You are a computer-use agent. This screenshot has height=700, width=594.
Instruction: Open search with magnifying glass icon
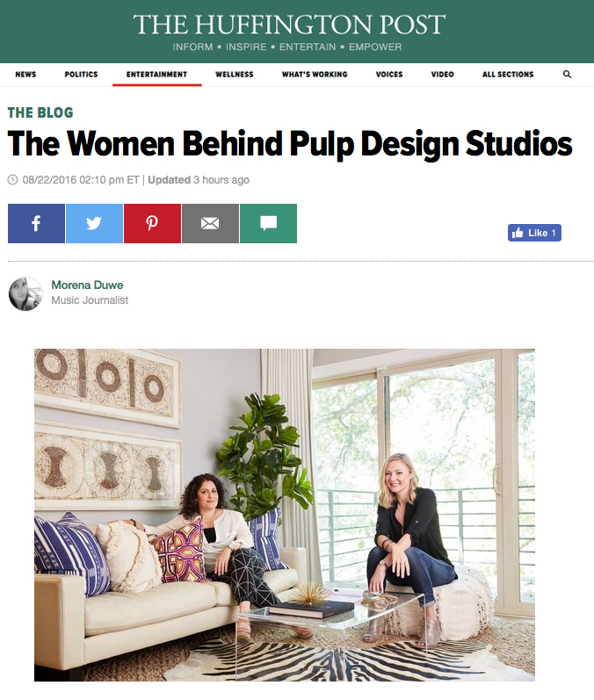coord(568,75)
